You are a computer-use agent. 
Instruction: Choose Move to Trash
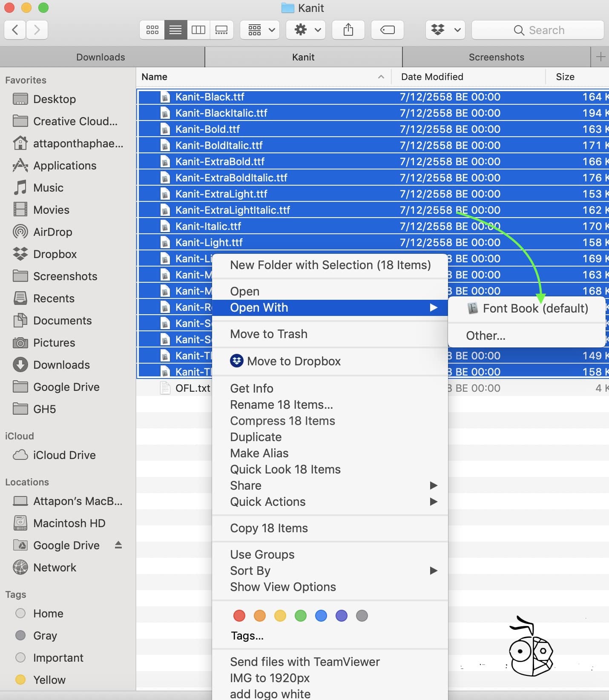[x=330, y=334]
